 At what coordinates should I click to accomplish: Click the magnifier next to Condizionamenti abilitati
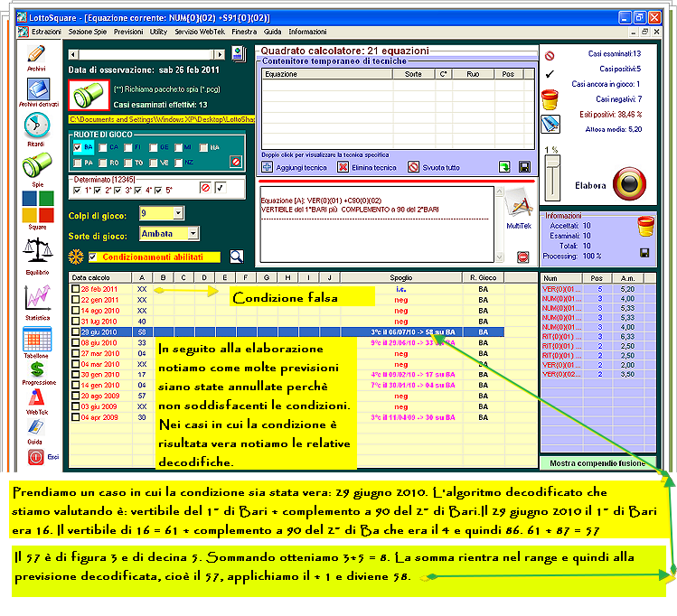[236, 257]
